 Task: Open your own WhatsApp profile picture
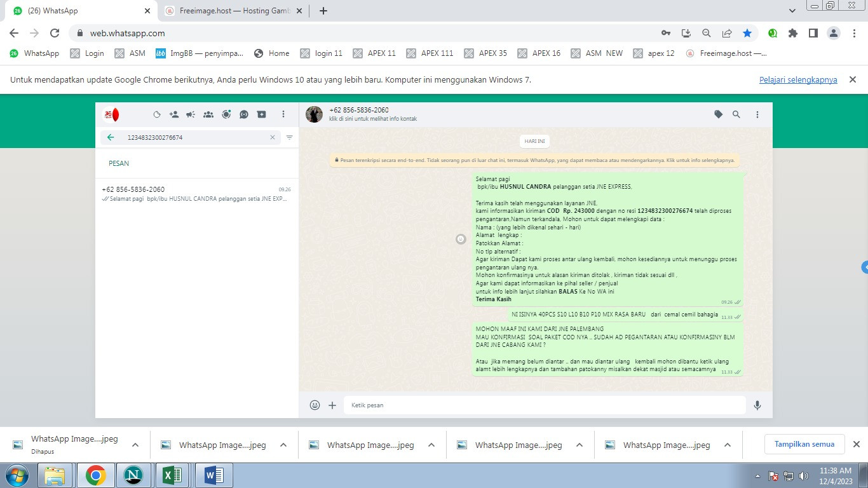click(111, 114)
